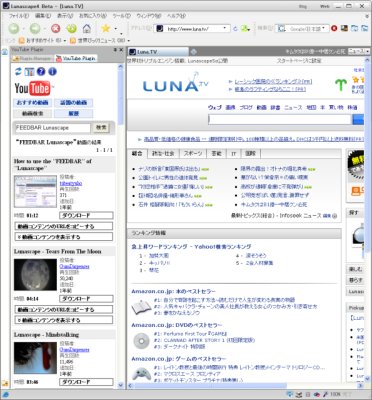Click the yellow favorites star icon

[x=105, y=28]
